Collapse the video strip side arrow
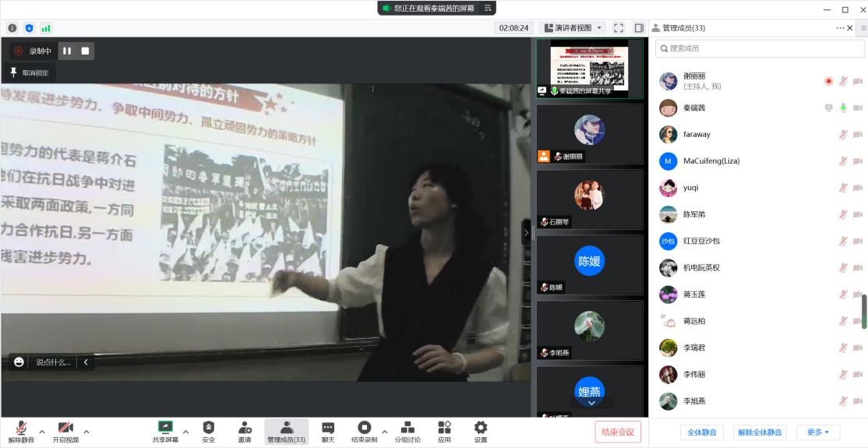The height and width of the screenshot is (448, 868). point(526,232)
